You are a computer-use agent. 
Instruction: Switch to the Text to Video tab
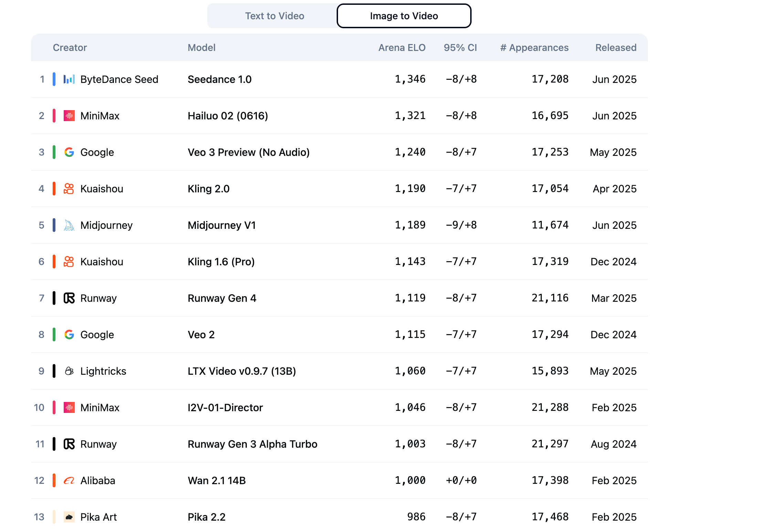[274, 16]
